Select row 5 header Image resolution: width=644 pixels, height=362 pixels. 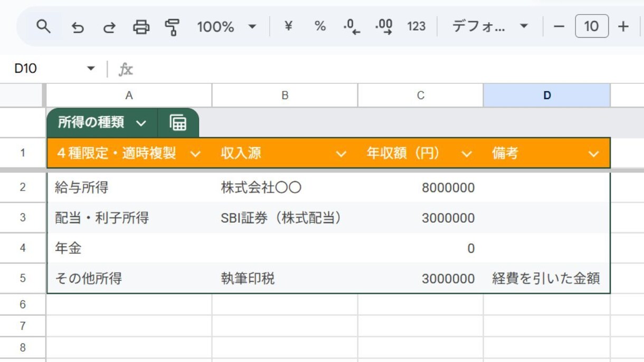[x=23, y=278]
